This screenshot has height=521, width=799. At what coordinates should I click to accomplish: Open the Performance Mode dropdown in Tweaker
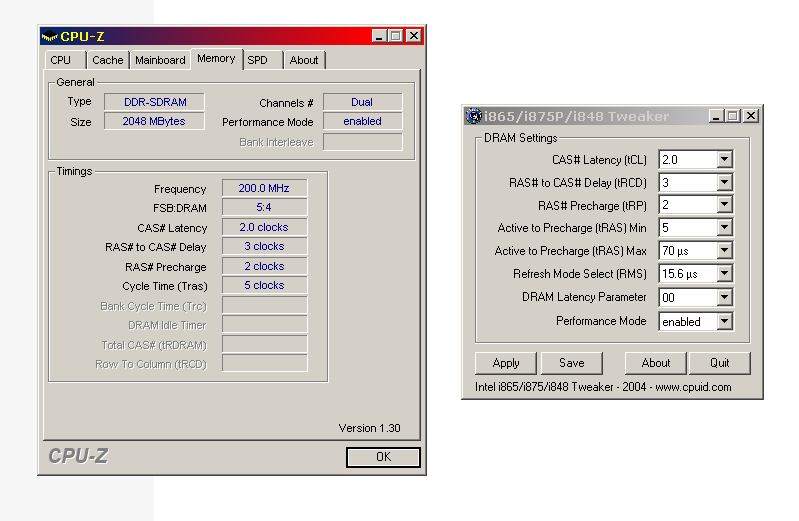[x=724, y=321]
